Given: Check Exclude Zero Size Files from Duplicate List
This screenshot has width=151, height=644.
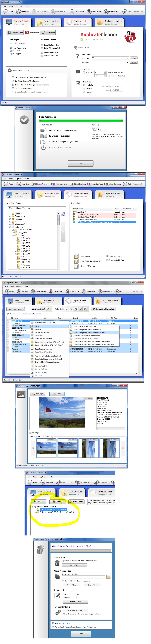Looking at the screenshot, I should tap(13, 78).
